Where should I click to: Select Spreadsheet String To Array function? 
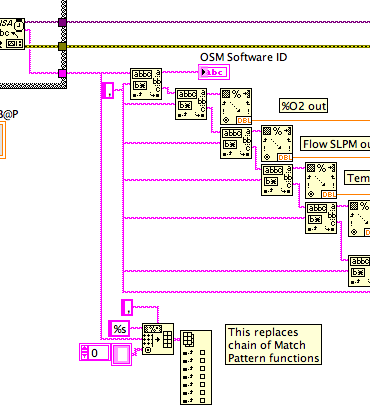tap(158, 339)
